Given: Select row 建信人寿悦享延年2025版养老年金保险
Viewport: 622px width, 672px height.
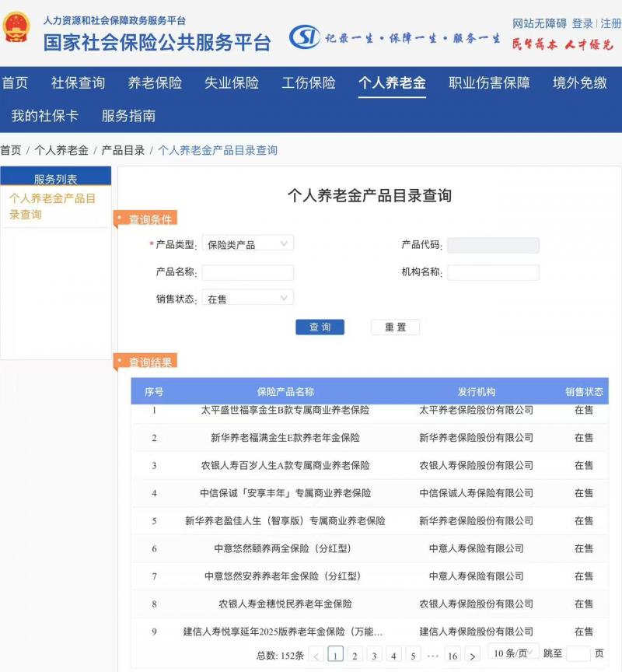Looking at the screenshot, I should [x=369, y=632].
